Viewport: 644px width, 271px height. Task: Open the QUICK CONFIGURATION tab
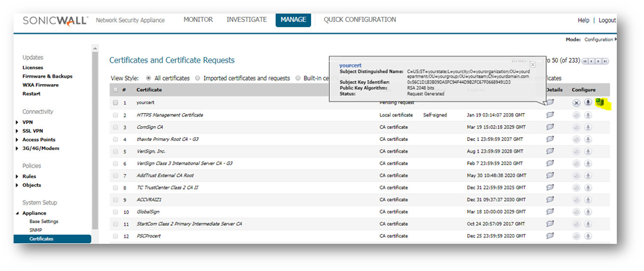(x=360, y=20)
